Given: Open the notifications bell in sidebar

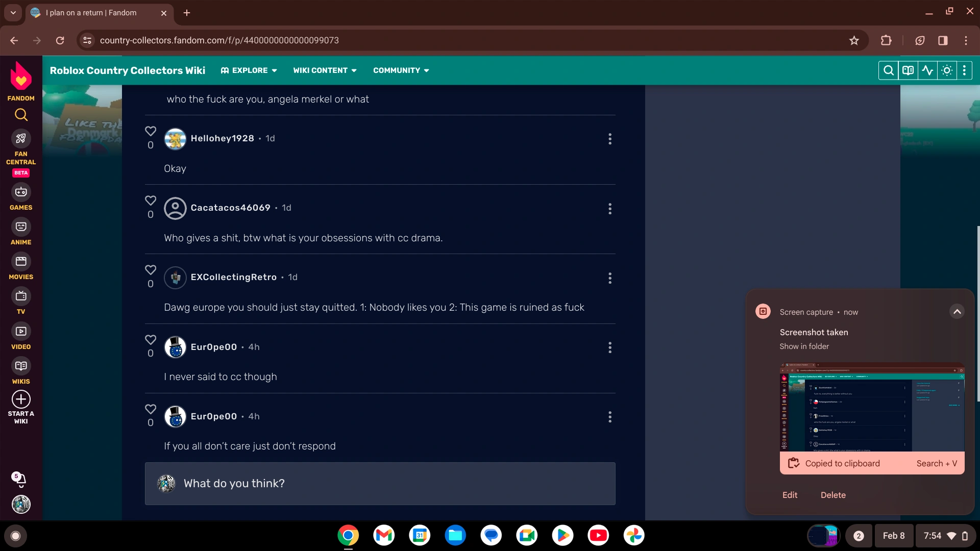Looking at the screenshot, I should [x=20, y=480].
